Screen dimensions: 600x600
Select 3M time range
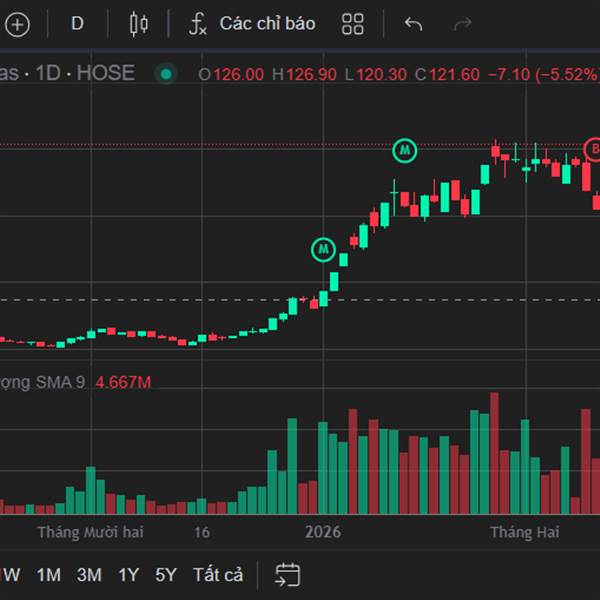point(89,575)
